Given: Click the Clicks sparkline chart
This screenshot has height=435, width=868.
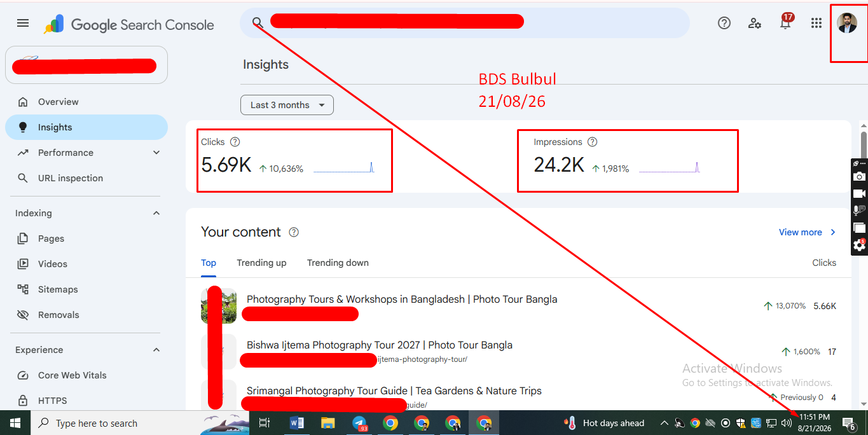Looking at the screenshot, I should coord(344,168).
